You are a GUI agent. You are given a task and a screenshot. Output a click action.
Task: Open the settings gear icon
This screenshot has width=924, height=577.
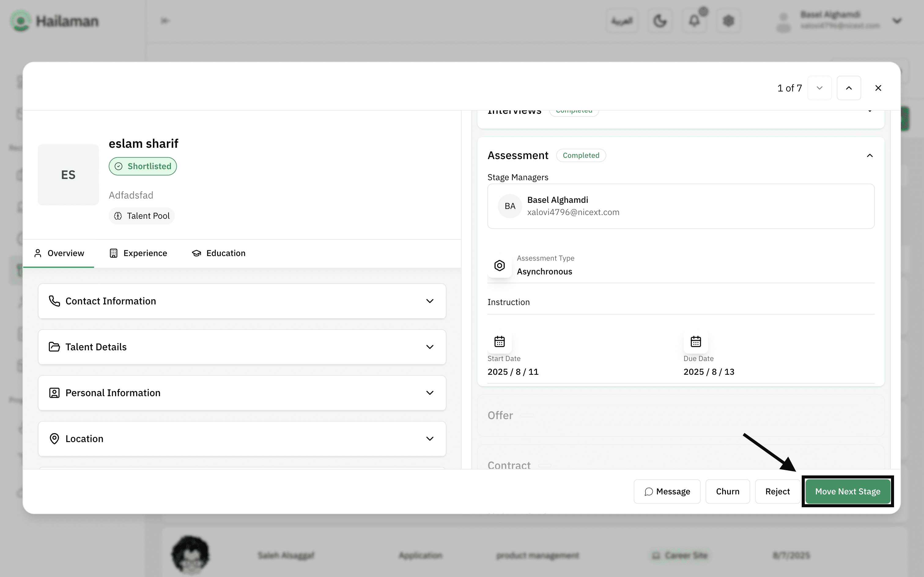click(728, 20)
